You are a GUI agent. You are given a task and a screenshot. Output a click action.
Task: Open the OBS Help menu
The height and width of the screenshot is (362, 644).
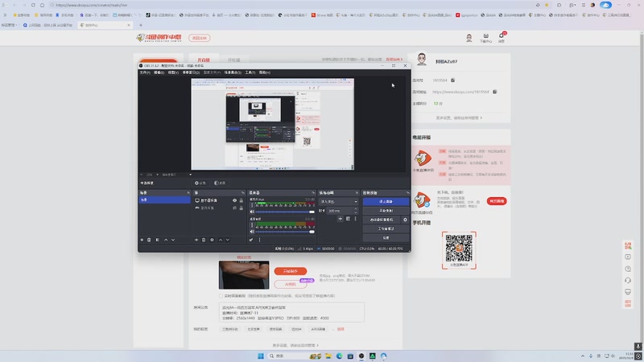tap(265, 72)
